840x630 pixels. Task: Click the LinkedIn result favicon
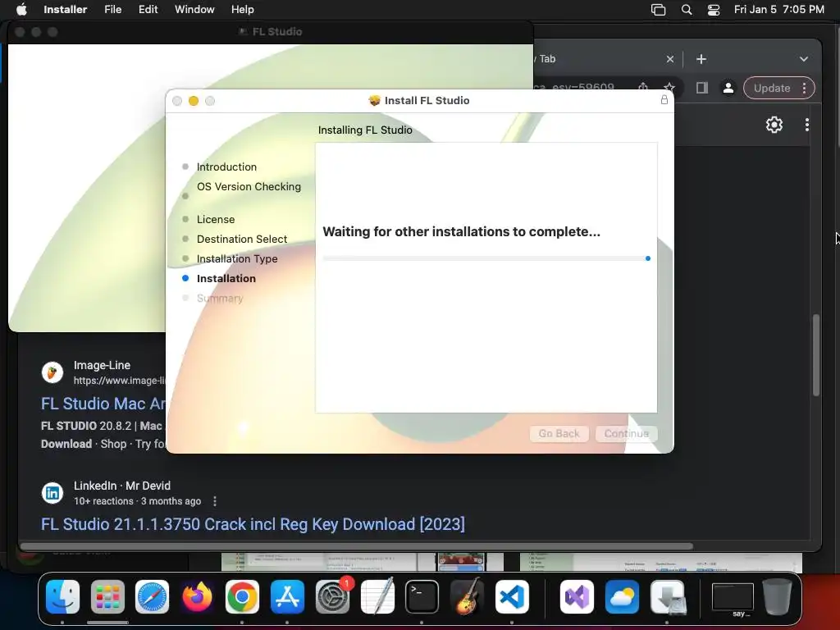click(x=52, y=492)
